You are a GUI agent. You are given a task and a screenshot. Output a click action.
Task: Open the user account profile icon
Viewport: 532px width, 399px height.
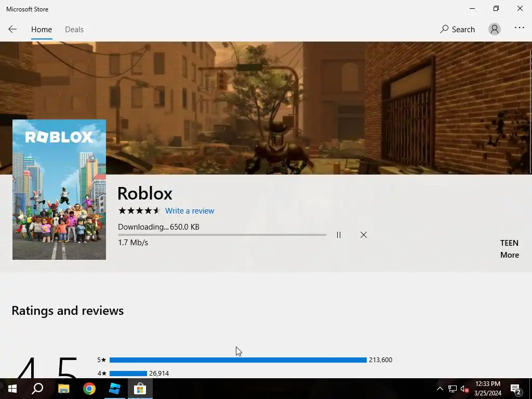495,29
